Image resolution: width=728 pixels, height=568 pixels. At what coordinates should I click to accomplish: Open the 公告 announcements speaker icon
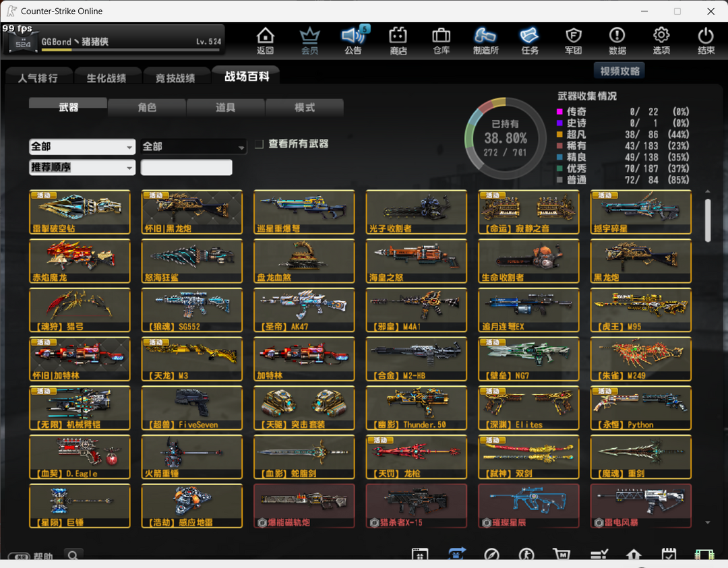pyautogui.click(x=353, y=41)
